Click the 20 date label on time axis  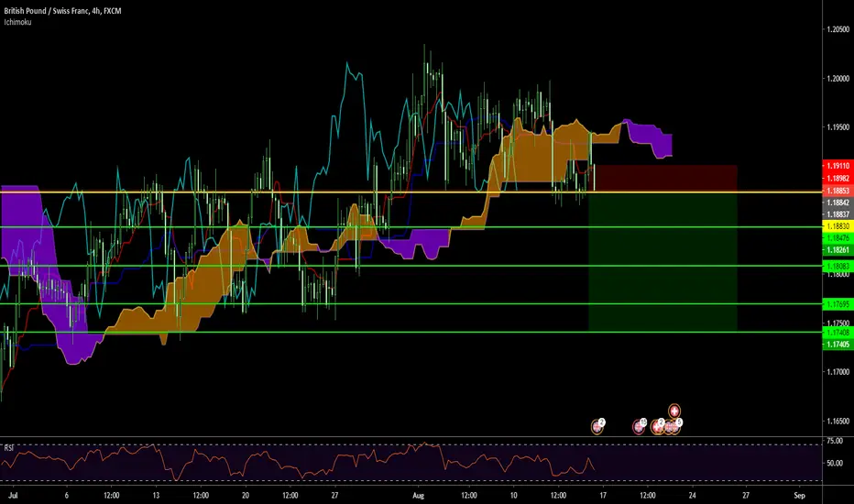point(246,495)
